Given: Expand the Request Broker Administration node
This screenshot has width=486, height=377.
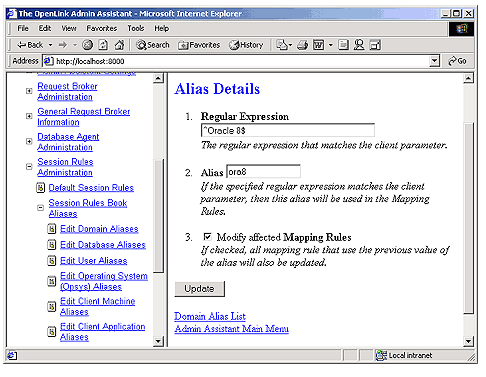Looking at the screenshot, I should coord(29,91).
